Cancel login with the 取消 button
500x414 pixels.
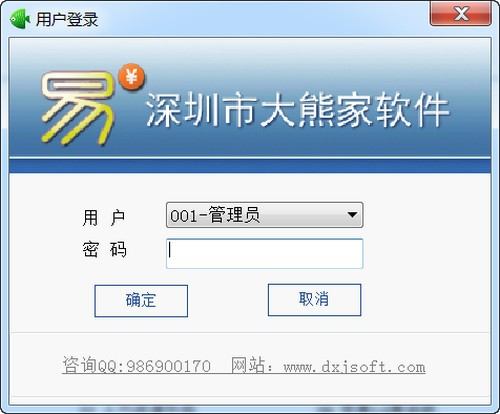coord(314,300)
